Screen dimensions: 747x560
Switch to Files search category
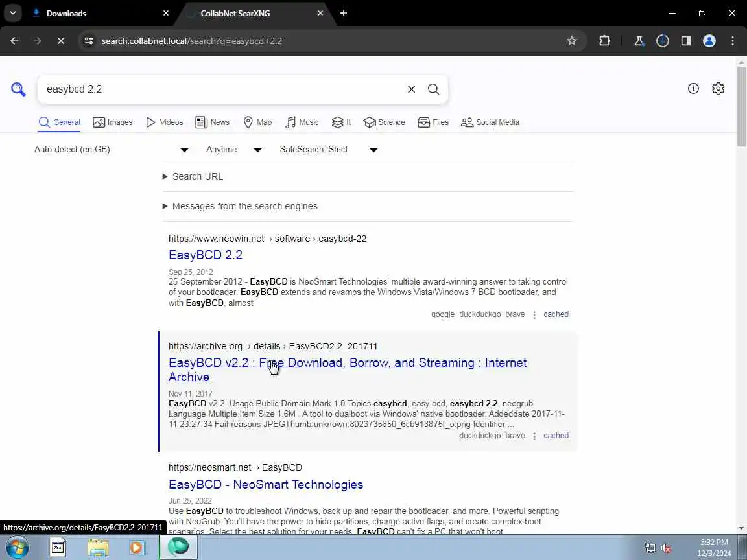pyautogui.click(x=433, y=122)
